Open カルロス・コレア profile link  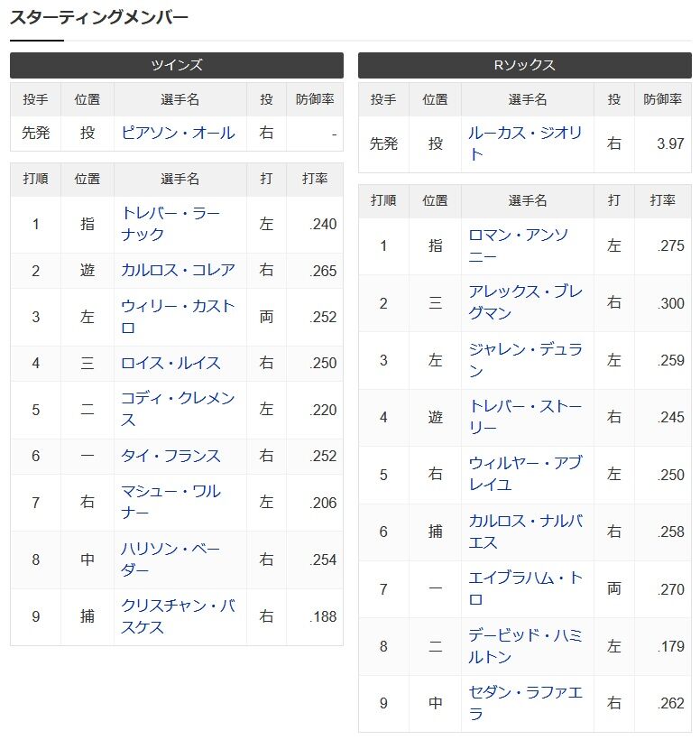[178, 270]
